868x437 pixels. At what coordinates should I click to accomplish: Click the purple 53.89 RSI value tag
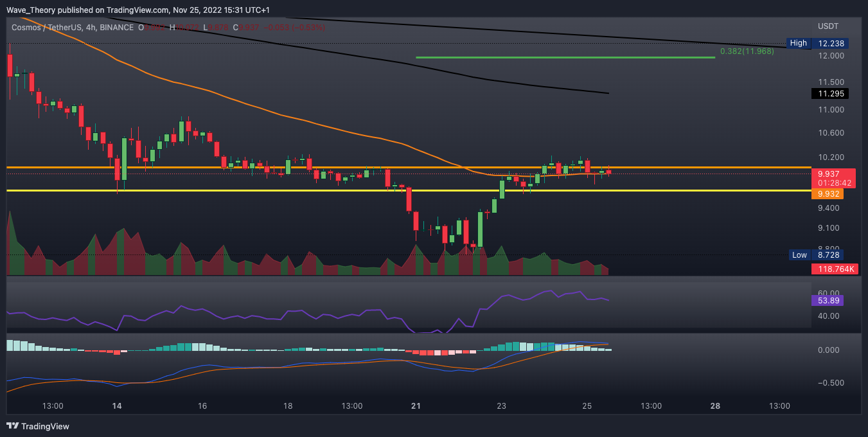click(x=828, y=301)
